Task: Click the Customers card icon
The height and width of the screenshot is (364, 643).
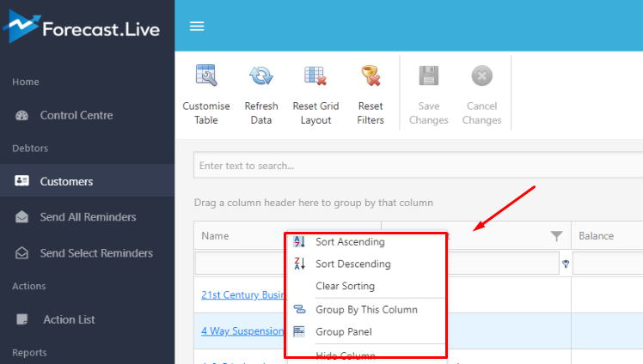Action: click(x=21, y=180)
